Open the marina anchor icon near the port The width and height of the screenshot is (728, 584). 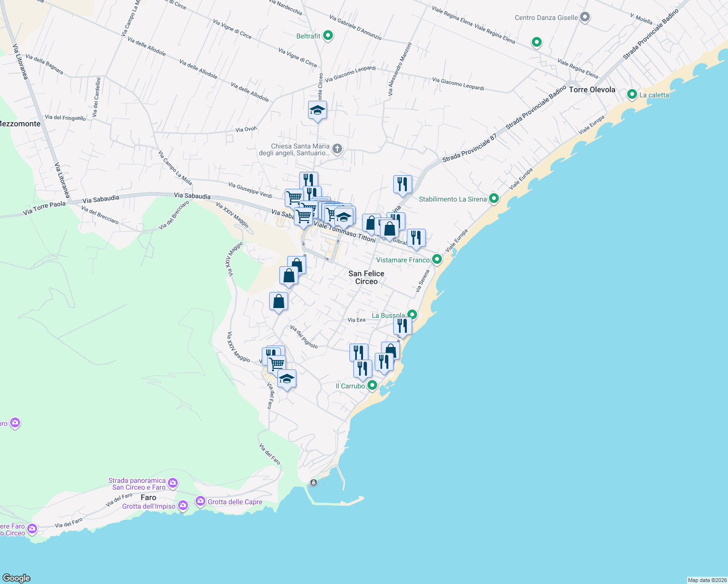[x=313, y=482]
